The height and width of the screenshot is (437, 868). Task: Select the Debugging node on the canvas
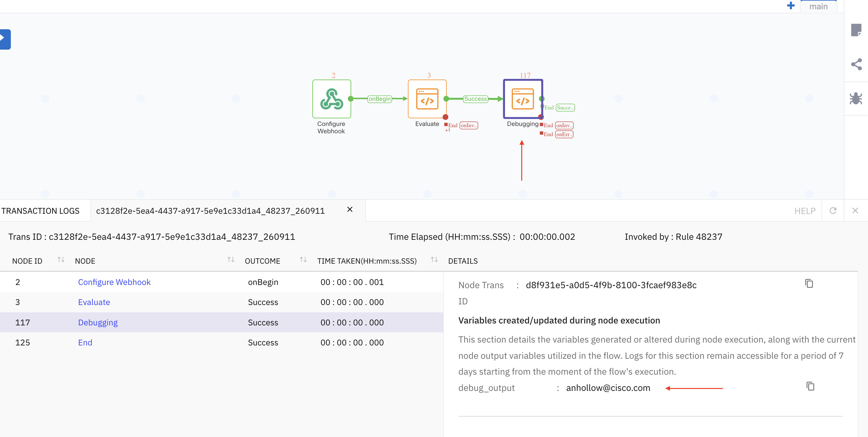click(x=523, y=99)
